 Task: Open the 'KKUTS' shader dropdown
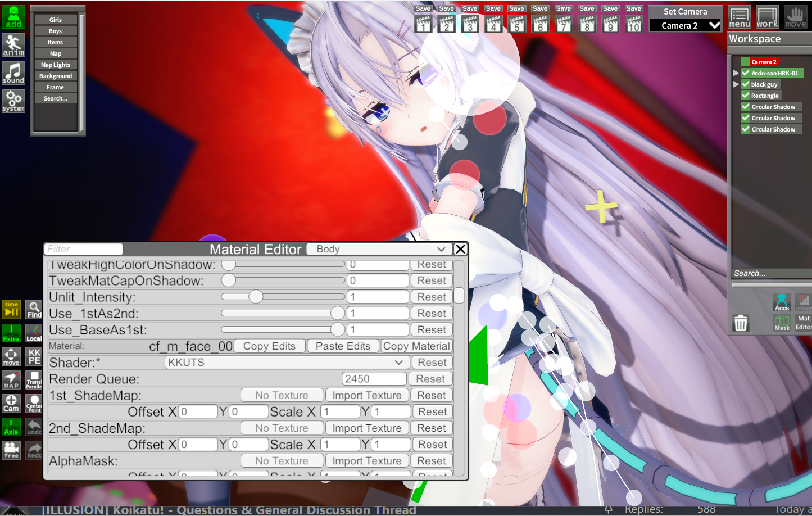pyautogui.click(x=286, y=363)
